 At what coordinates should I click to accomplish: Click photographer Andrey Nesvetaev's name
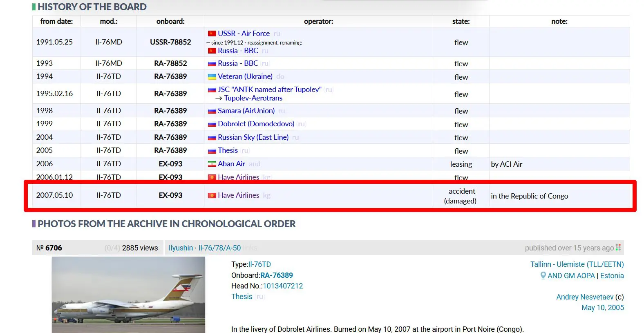[x=585, y=297]
